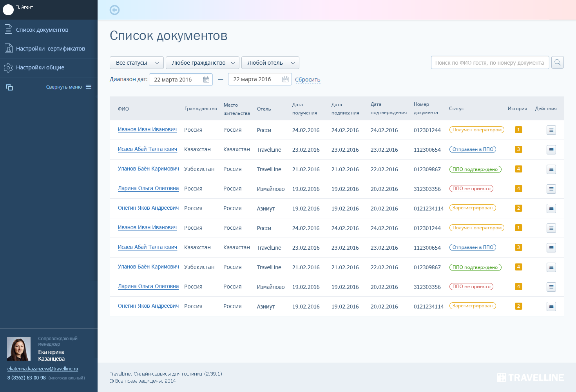Open first Исаев Абай Талгатович guest link
The image size is (576, 392).
pyautogui.click(x=147, y=149)
